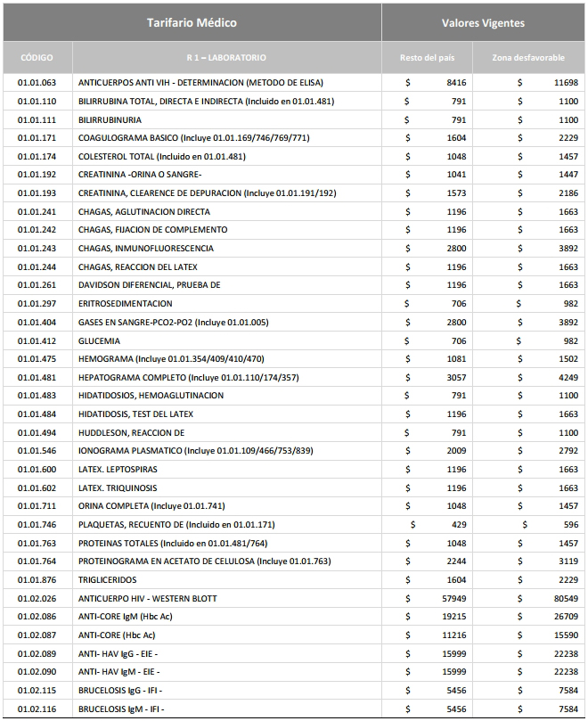Screen dimensions: 588x721
Task: Click the "Valores Vigentes" header cell
Action: [x=483, y=22]
